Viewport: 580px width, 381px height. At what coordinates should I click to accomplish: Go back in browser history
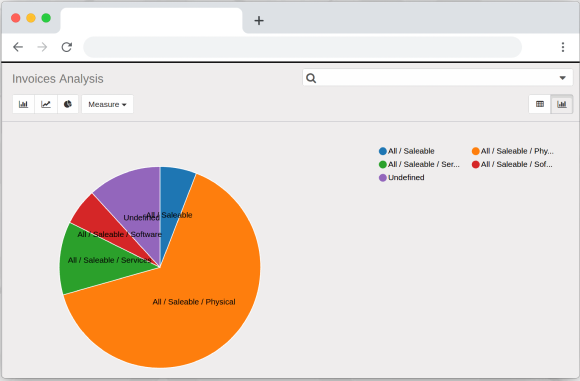18,47
